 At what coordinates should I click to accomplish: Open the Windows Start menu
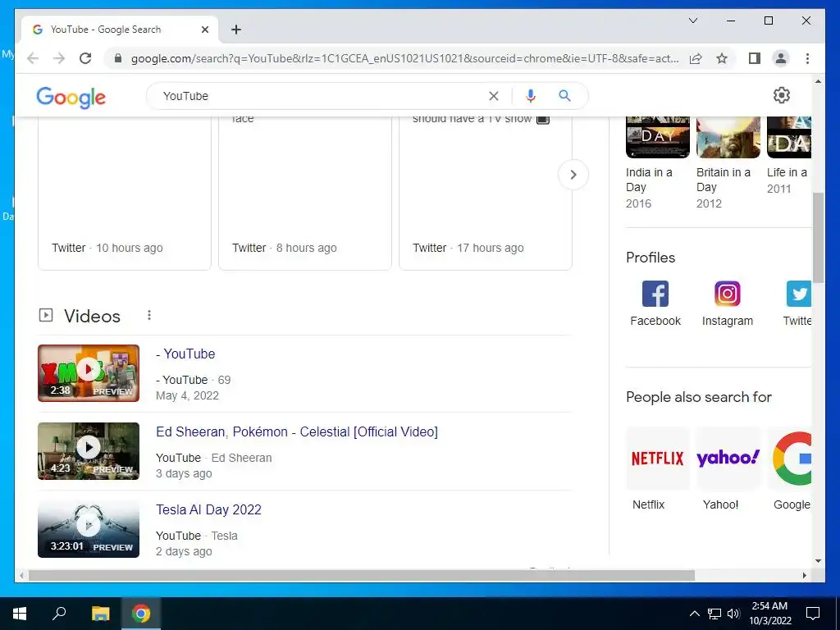[x=20, y=614]
